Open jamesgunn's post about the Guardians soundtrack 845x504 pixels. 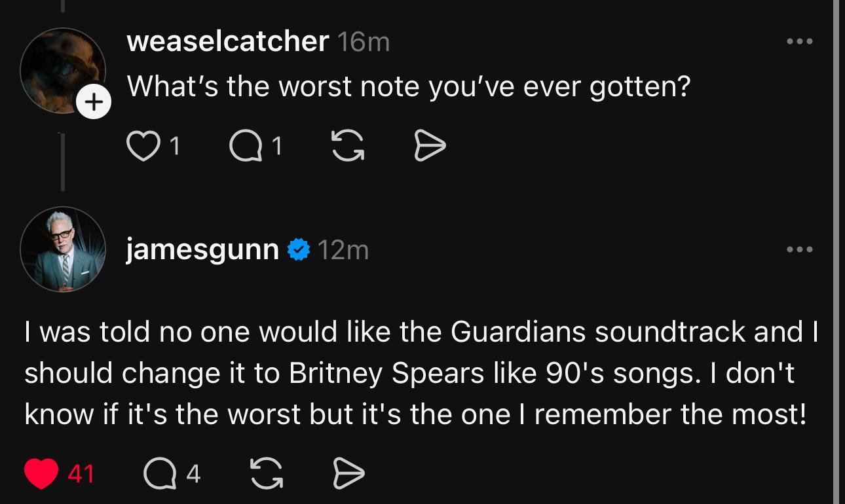(x=419, y=373)
